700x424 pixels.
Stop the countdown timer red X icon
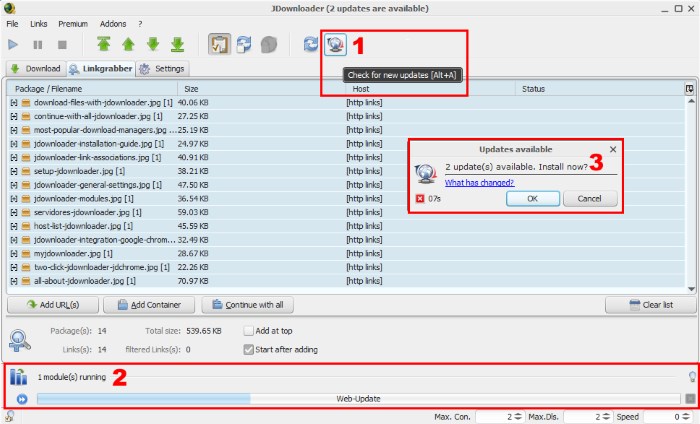420,199
